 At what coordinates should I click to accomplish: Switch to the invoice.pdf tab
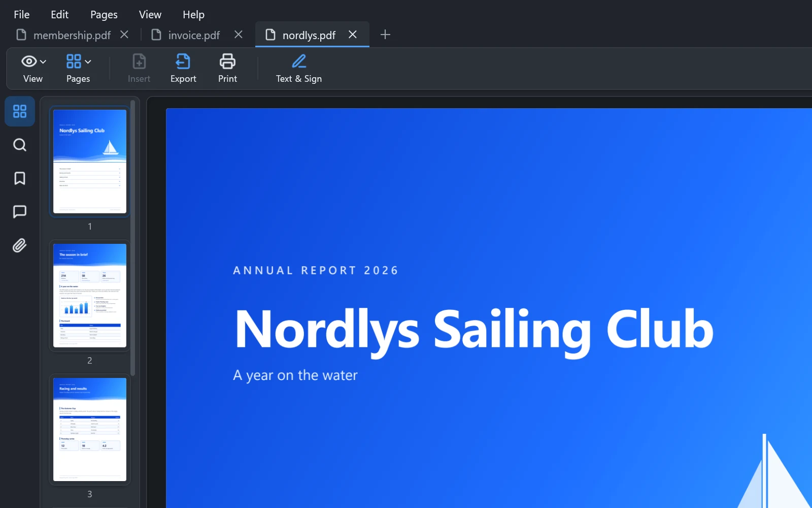[194, 35]
